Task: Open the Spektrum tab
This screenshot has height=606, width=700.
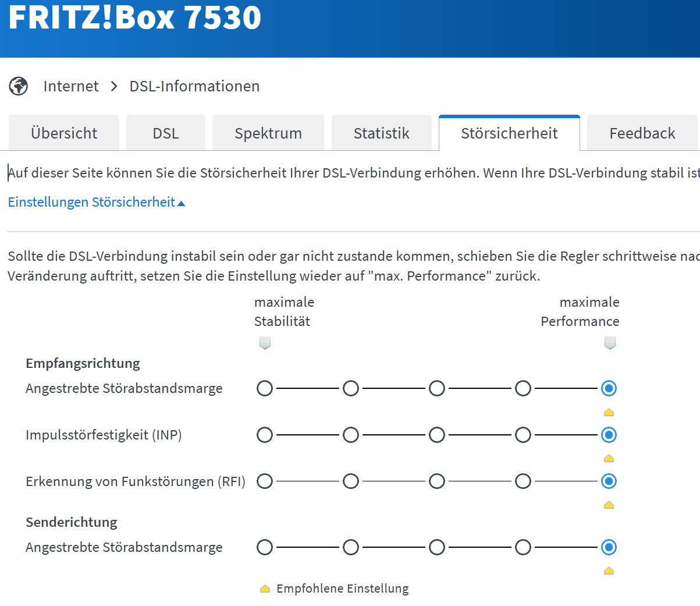Action: coord(268,133)
